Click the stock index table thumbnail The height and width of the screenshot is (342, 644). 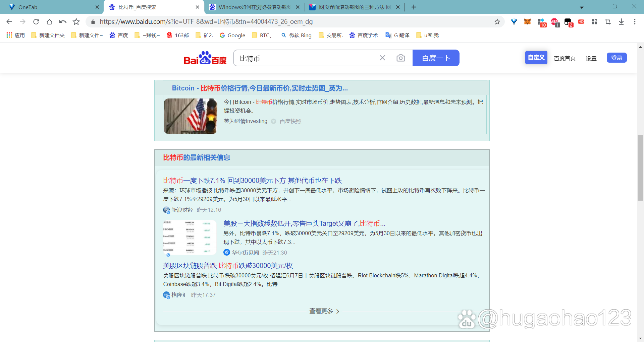190,237
